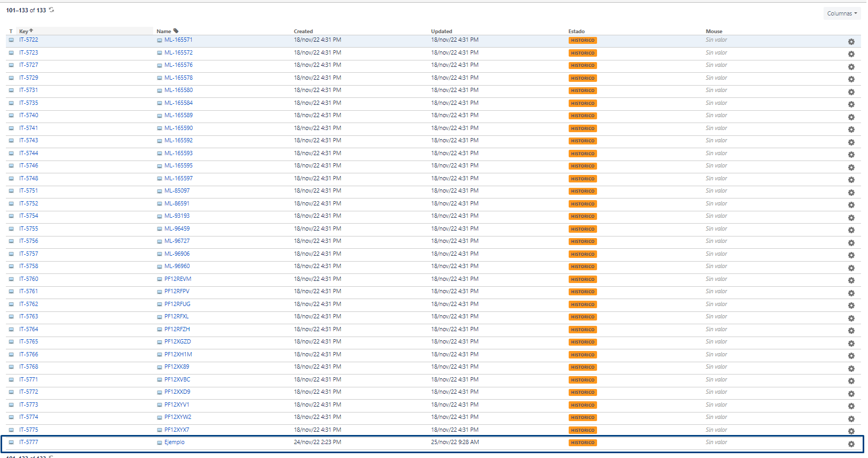Click object type icon beside IT-5731
The image size is (868, 458).
pyautogui.click(x=11, y=90)
